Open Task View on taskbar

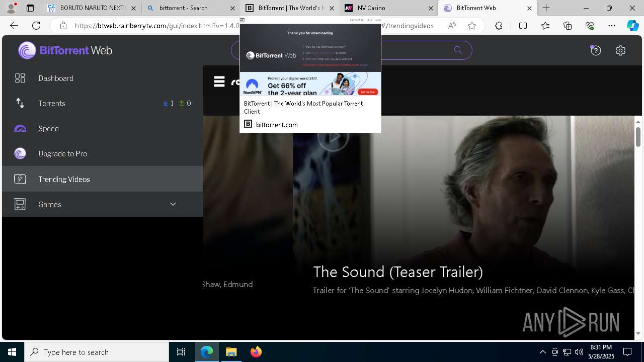[x=181, y=352]
